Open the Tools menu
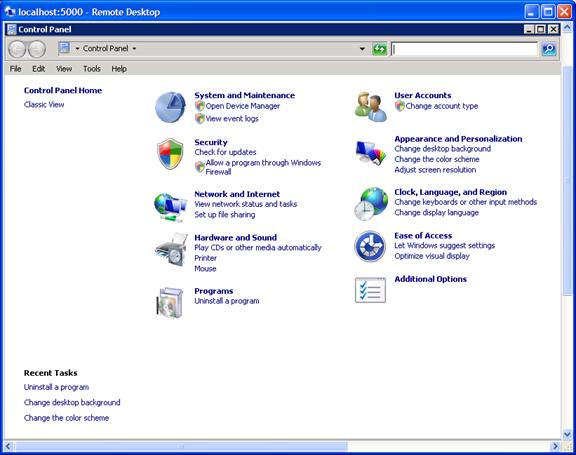Viewport: 576px width, 455px height. pos(91,69)
